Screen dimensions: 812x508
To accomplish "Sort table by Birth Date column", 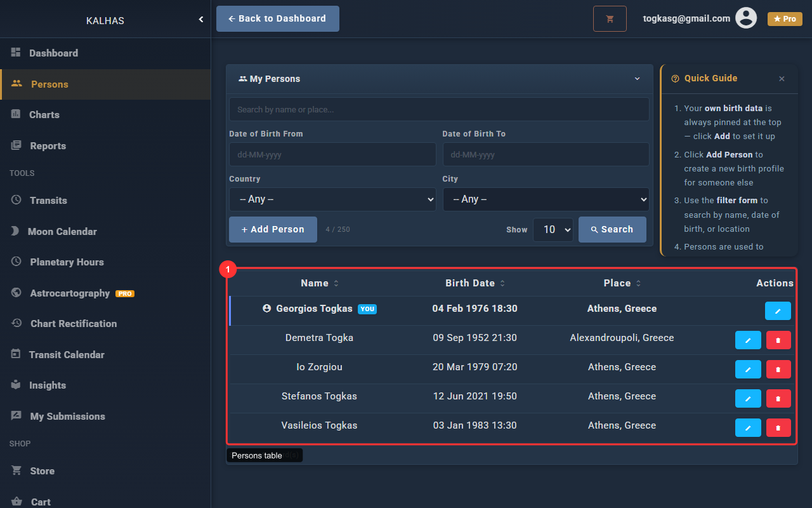I will tap(475, 283).
